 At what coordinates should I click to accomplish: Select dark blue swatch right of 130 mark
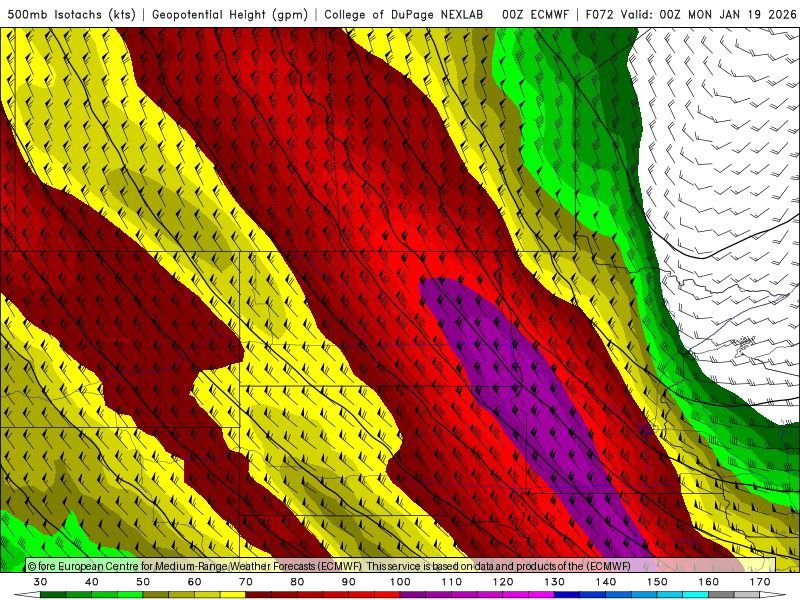(567, 595)
